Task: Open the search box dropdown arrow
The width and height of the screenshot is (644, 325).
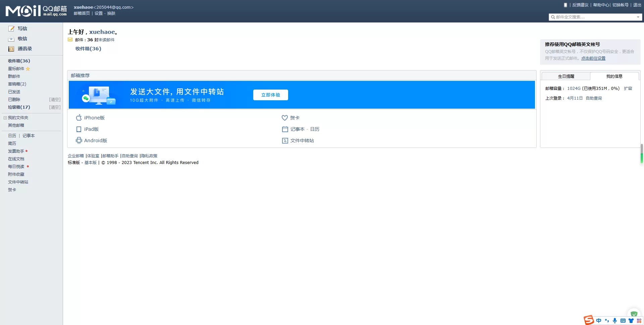Action: tap(638, 17)
